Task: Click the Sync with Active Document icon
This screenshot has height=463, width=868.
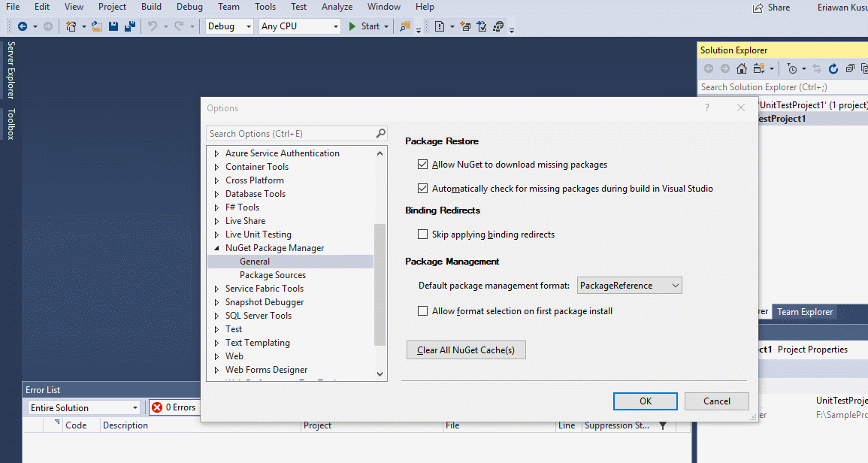Action: pos(817,68)
